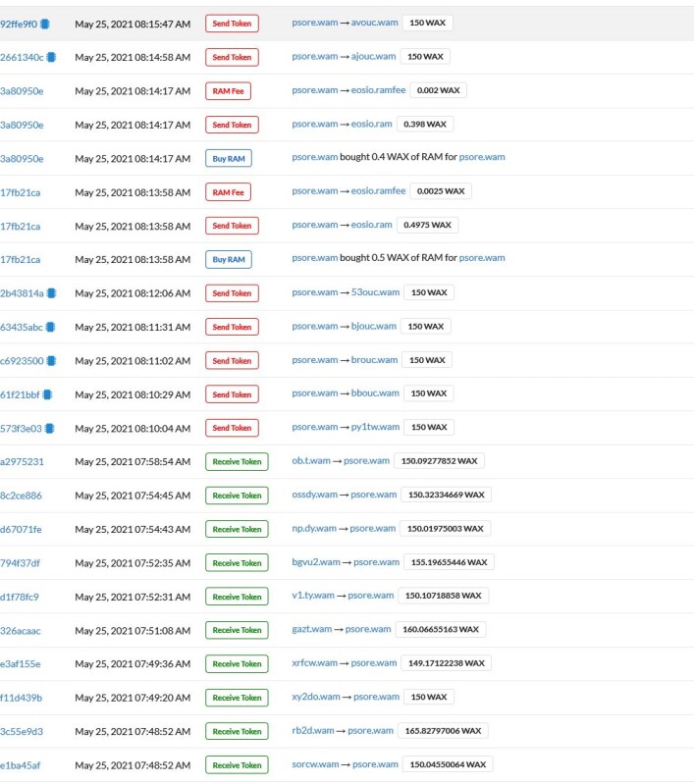Viewport: 694px width, 784px height.
Task: Click Receive Token badge in ob.t.wam row
Action: [x=237, y=461]
